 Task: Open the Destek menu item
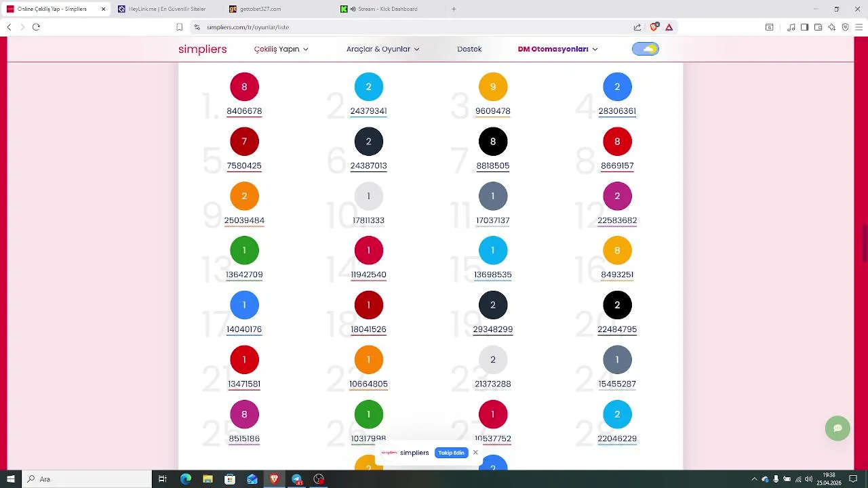click(469, 49)
